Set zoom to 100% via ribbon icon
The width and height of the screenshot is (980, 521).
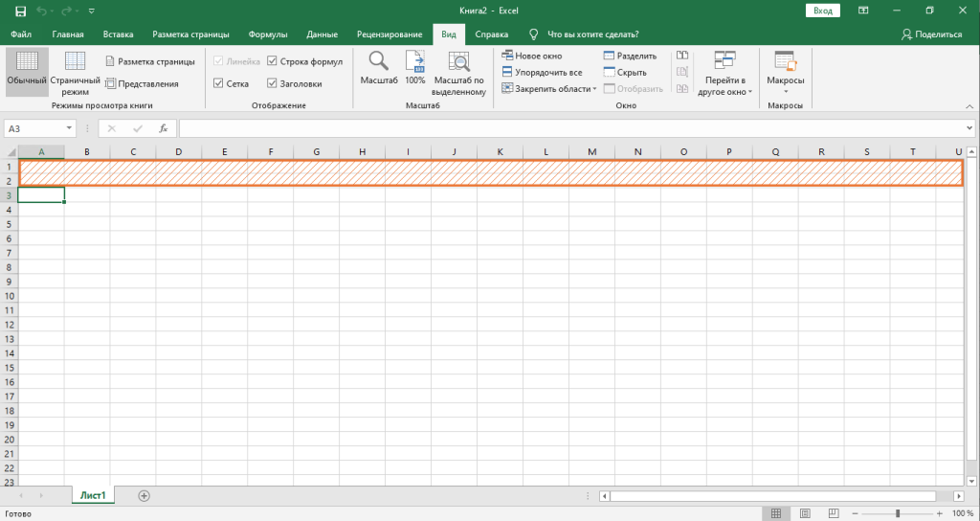[415, 69]
